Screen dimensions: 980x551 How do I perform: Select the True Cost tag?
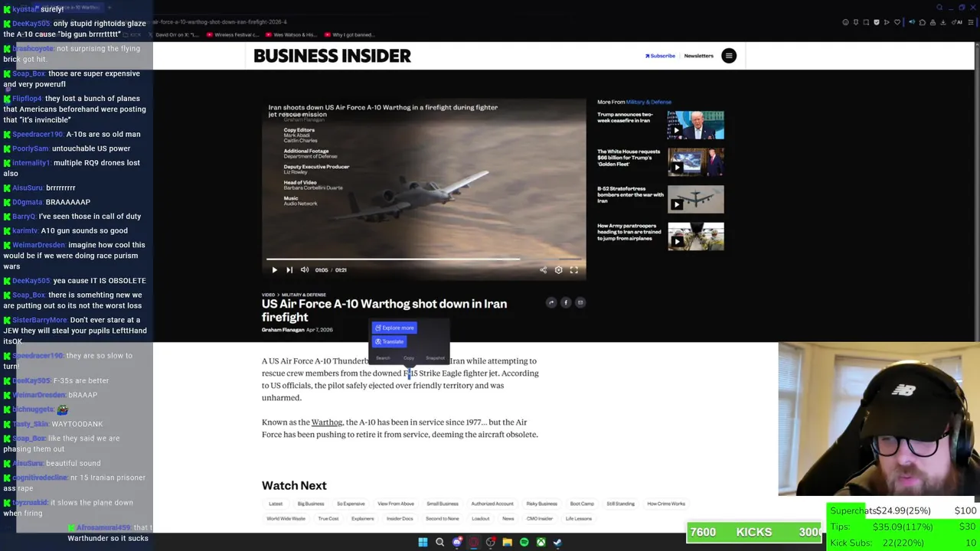coord(328,519)
